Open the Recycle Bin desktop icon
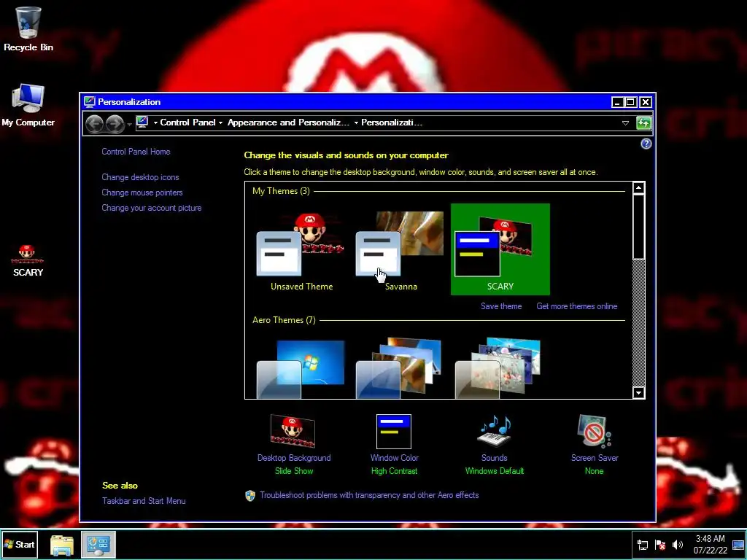The width and height of the screenshot is (747, 560). 28,28
